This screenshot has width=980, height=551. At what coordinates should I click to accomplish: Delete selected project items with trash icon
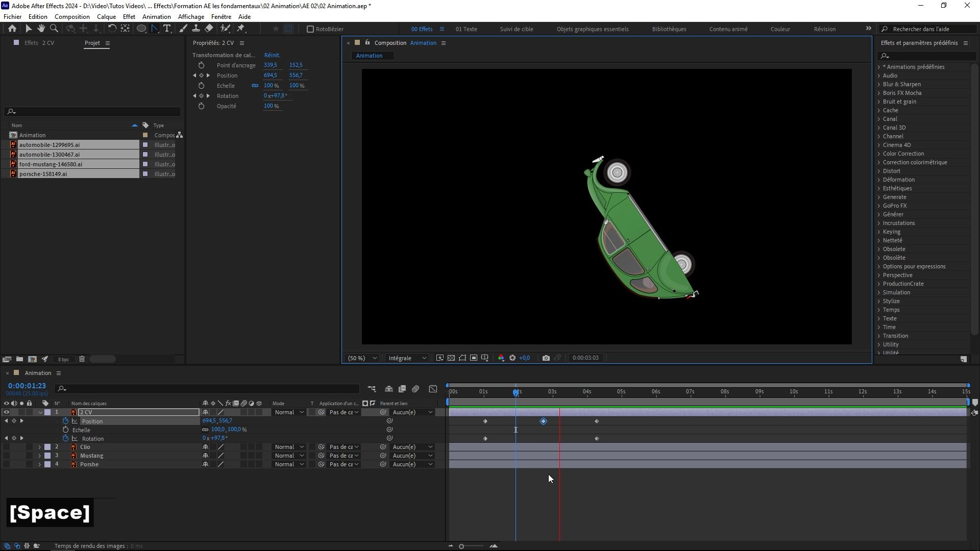82,359
